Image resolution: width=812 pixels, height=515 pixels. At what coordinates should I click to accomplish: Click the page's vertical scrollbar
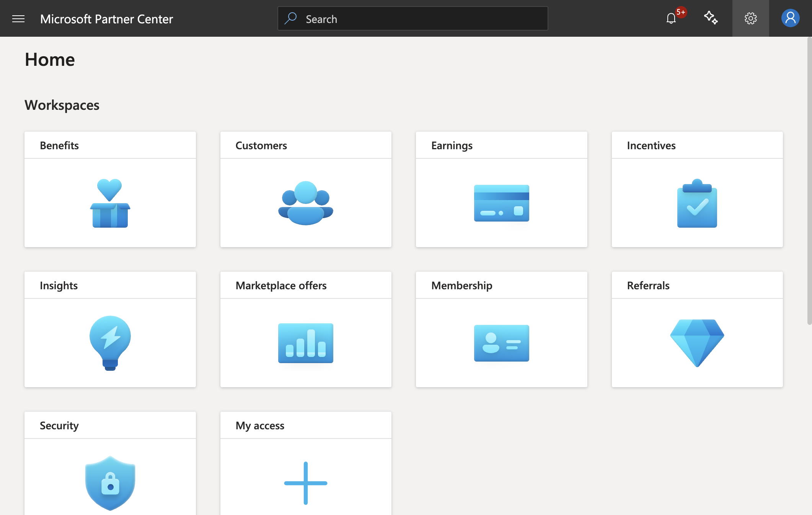[x=809, y=181]
